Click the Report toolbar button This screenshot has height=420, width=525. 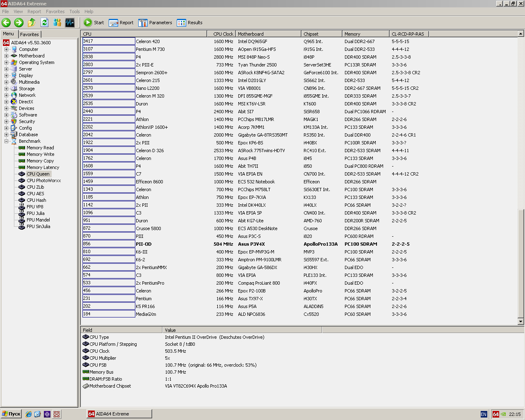[x=121, y=23]
